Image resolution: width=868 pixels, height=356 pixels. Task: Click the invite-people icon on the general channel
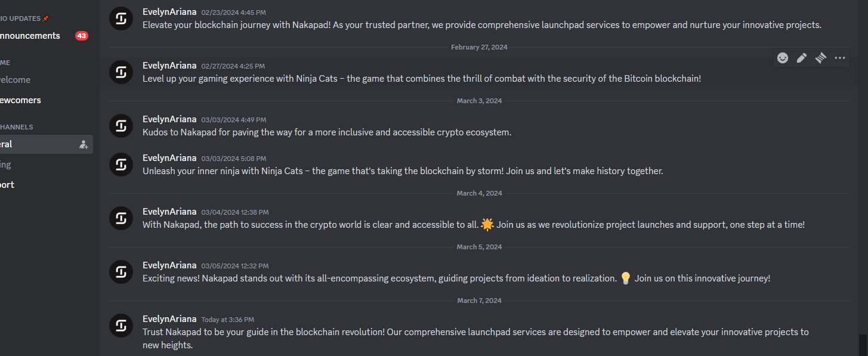pos(84,144)
